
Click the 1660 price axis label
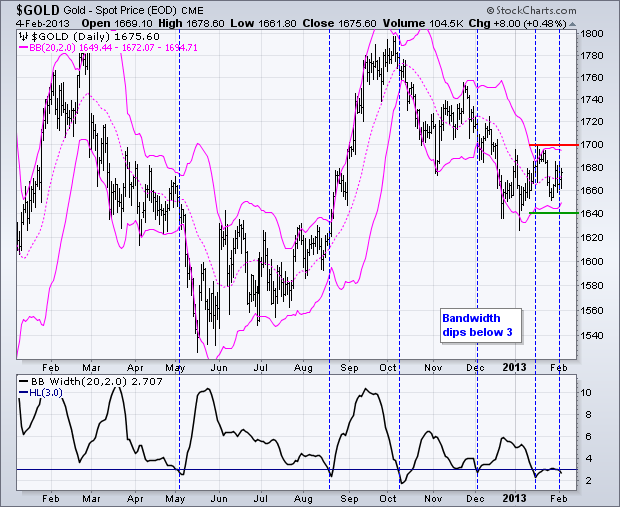pyautogui.click(x=592, y=191)
